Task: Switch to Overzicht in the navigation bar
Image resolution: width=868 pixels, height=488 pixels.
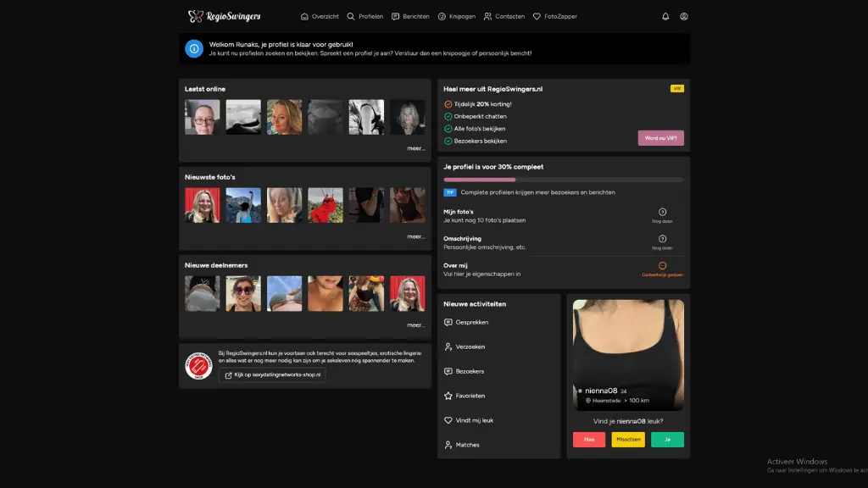Action: (x=320, y=16)
